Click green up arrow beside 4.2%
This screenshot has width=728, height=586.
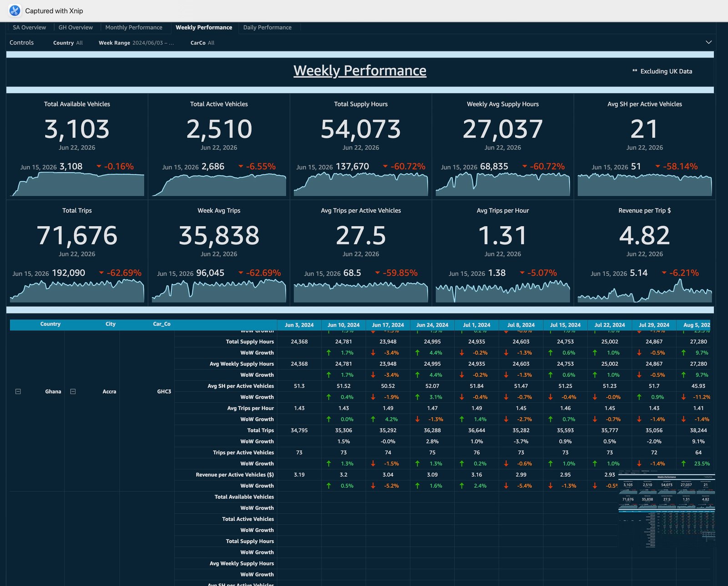373,419
